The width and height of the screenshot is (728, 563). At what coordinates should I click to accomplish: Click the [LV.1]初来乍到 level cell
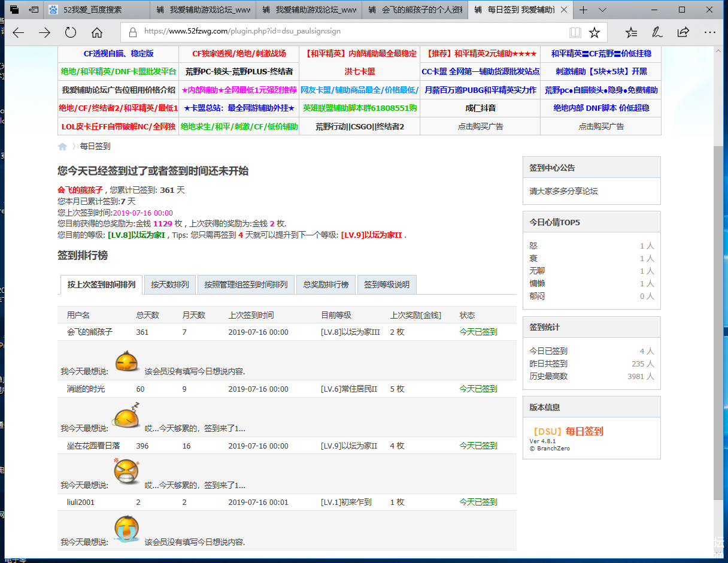[x=346, y=502]
